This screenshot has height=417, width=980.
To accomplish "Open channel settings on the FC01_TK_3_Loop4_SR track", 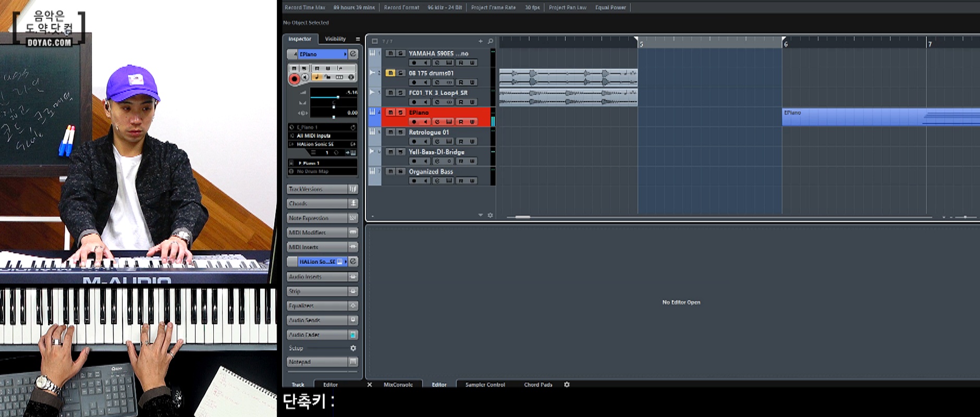I will click(x=437, y=102).
